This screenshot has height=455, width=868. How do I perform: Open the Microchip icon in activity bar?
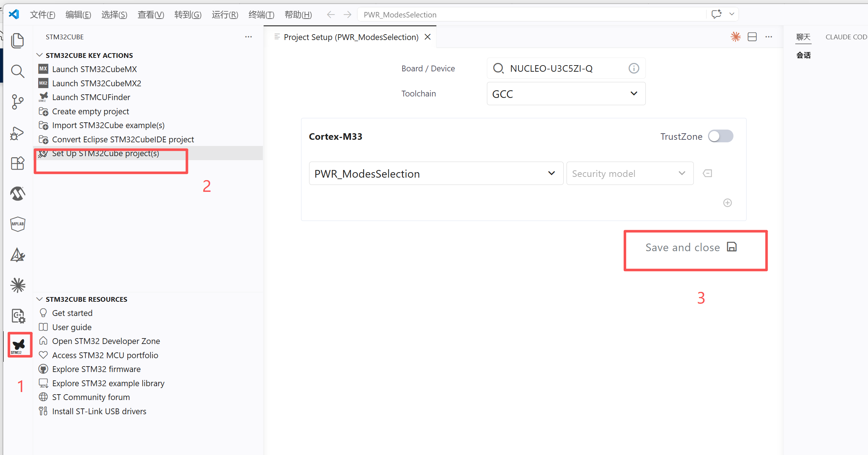coord(17,194)
